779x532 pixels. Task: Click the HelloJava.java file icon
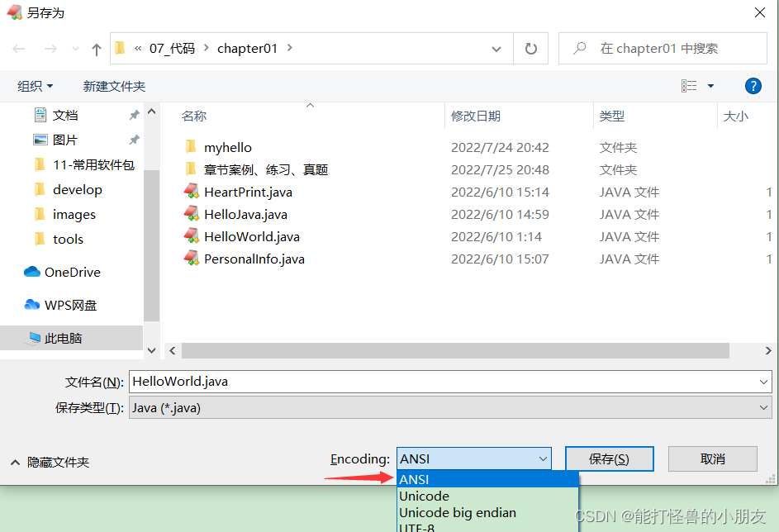pyautogui.click(x=192, y=214)
